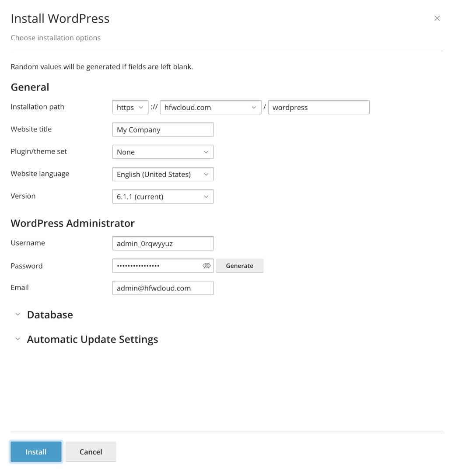Collapse the Database section chevron
The width and height of the screenshot is (455, 476).
coord(17,314)
